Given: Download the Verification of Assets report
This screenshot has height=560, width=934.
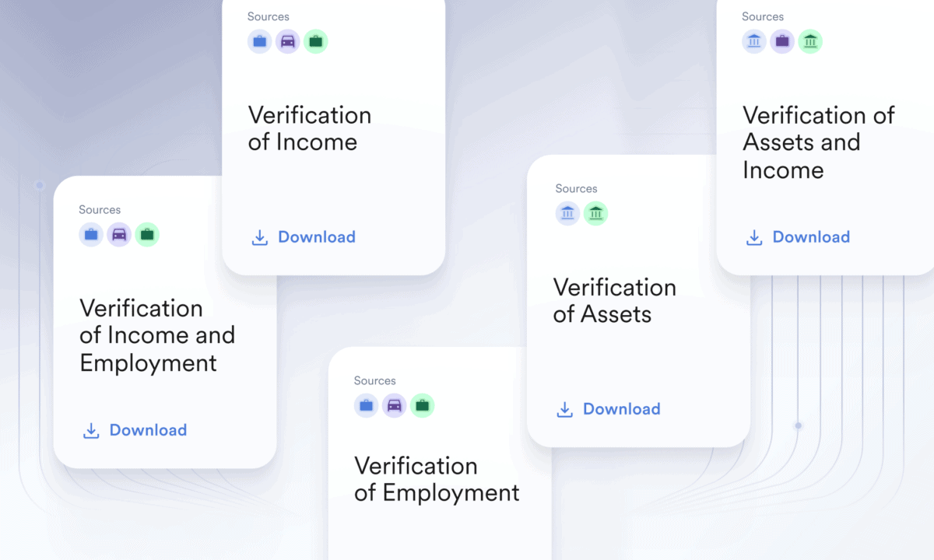Looking at the screenshot, I should tap(607, 409).
